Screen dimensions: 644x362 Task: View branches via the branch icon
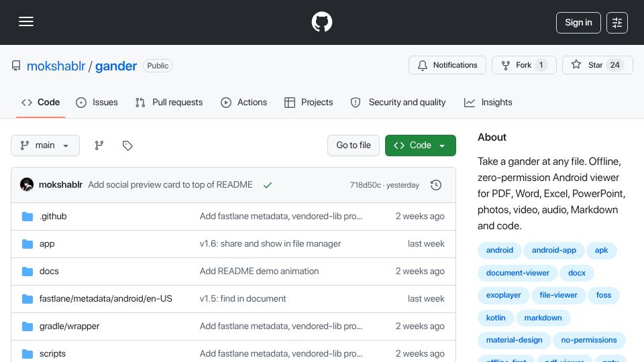(x=99, y=145)
